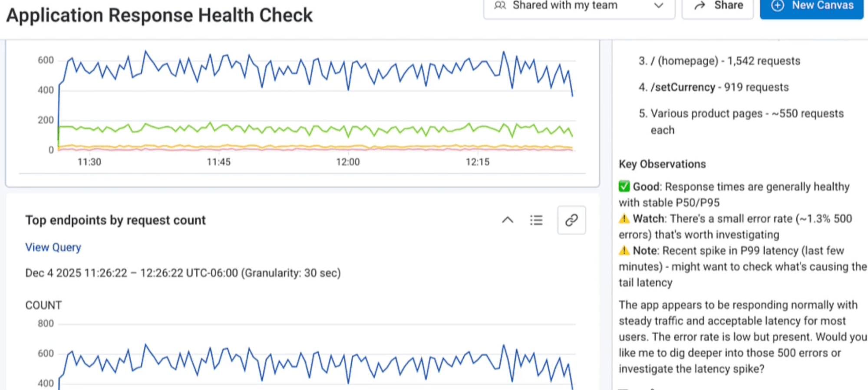Click the plus icon inside the New Canvas button
The height and width of the screenshot is (390, 868).
[x=777, y=6]
